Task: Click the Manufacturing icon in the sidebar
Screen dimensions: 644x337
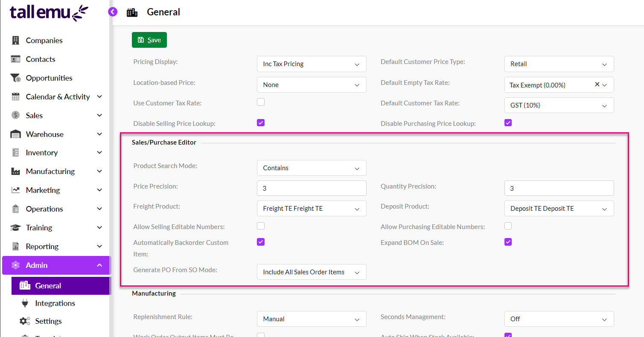Action: click(15, 171)
